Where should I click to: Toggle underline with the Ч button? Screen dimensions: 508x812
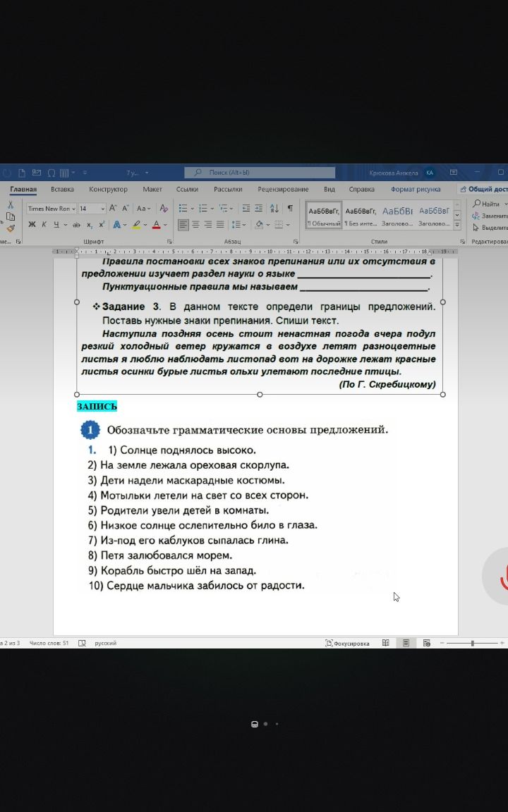pos(56,225)
